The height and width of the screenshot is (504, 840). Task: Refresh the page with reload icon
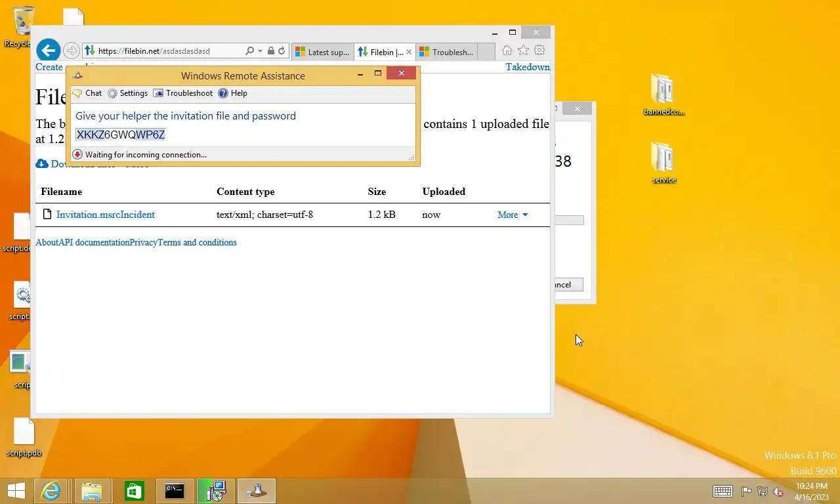pos(282,51)
